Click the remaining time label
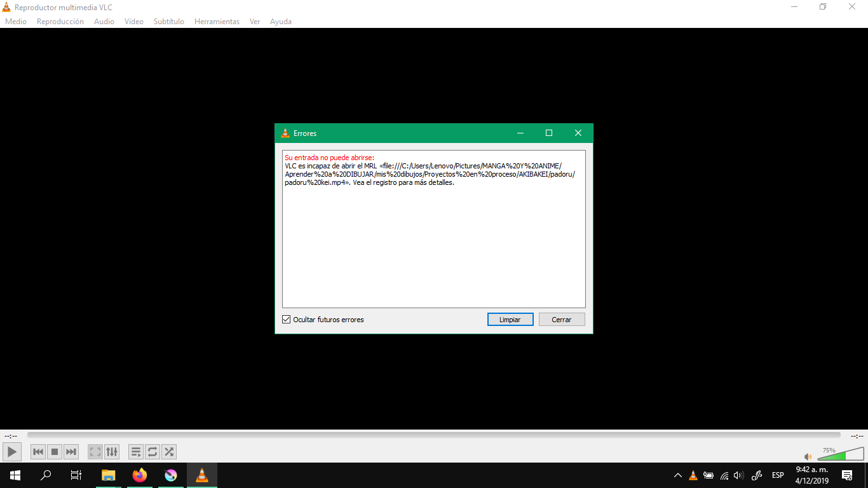Image resolution: width=868 pixels, height=488 pixels. pyautogui.click(x=857, y=436)
